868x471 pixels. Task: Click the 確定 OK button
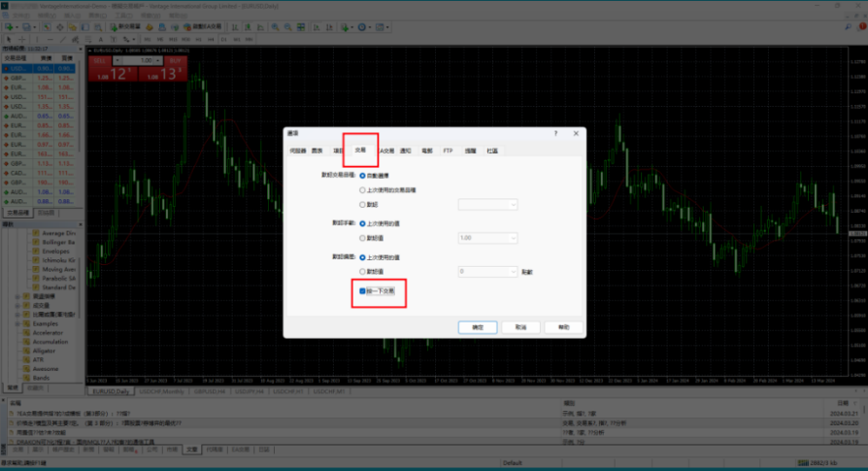coord(477,328)
